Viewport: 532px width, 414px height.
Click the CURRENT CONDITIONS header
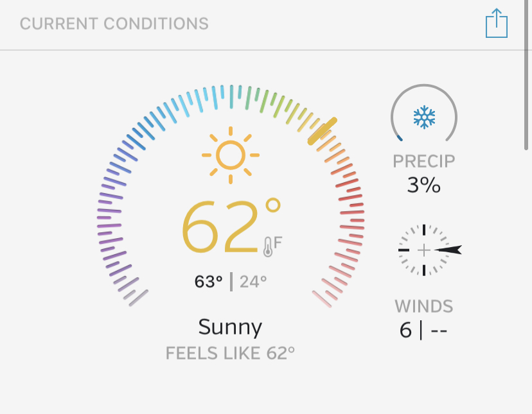(x=114, y=24)
